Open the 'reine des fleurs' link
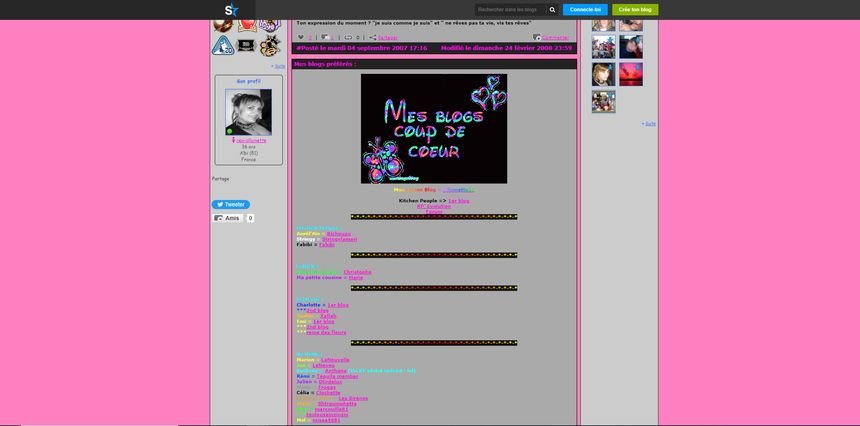 click(326, 332)
